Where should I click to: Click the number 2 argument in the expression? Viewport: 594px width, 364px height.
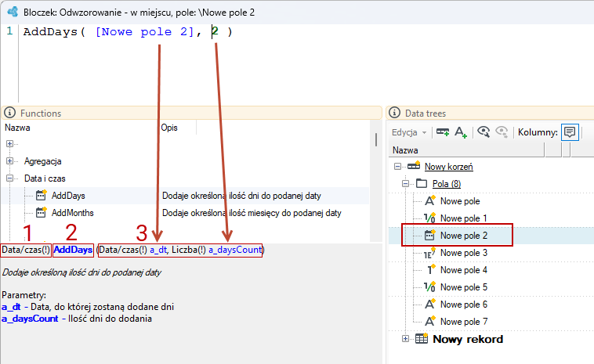coord(215,31)
